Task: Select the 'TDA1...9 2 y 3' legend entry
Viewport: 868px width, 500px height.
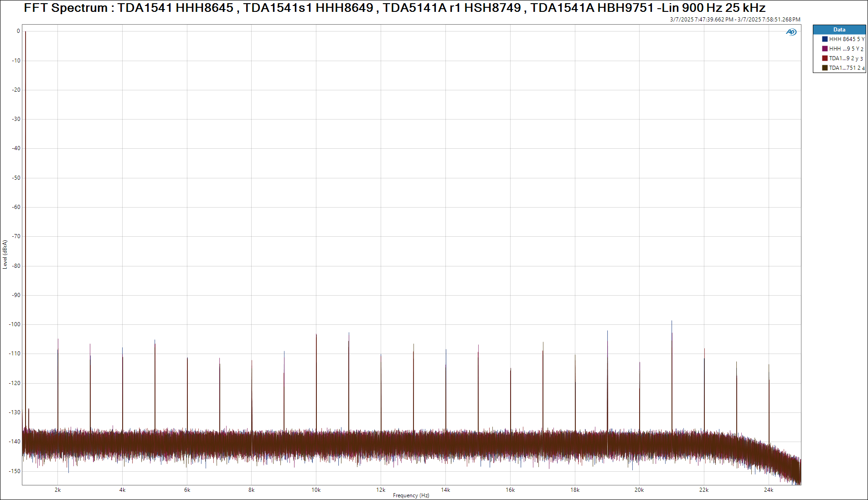Action: pyautogui.click(x=846, y=58)
